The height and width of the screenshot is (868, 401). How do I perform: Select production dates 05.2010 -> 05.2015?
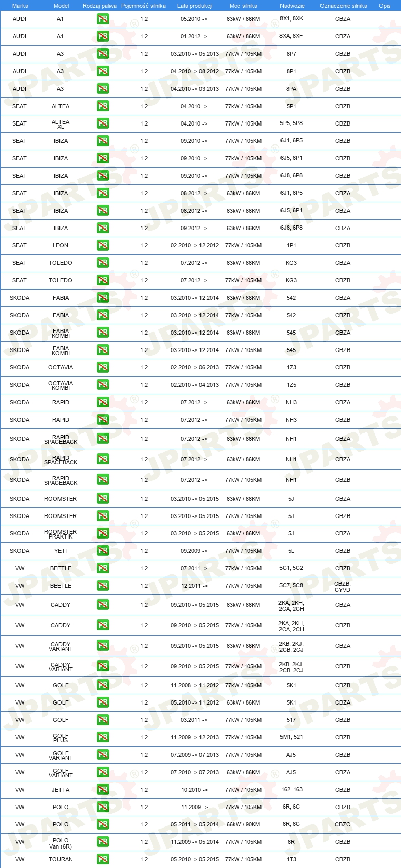(195, 859)
